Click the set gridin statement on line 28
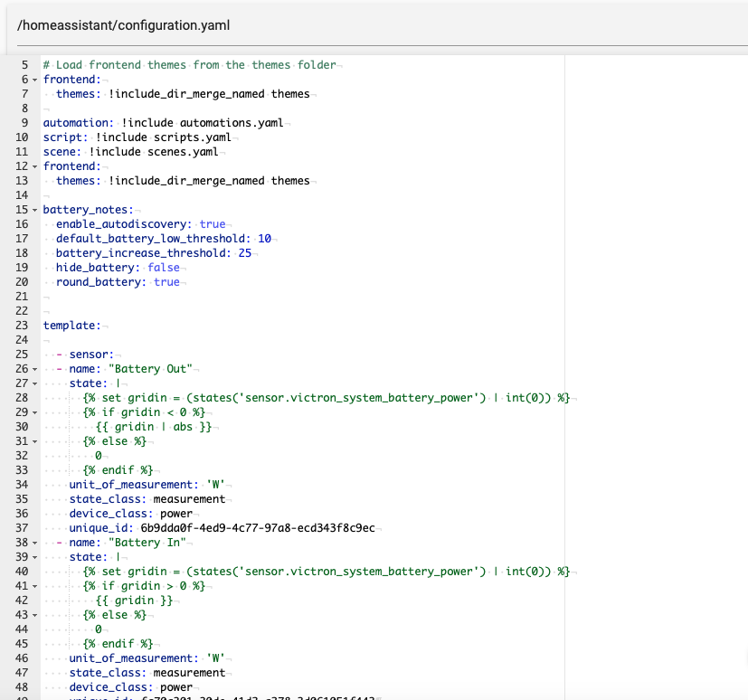The width and height of the screenshot is (748, 700). [327, 398]
